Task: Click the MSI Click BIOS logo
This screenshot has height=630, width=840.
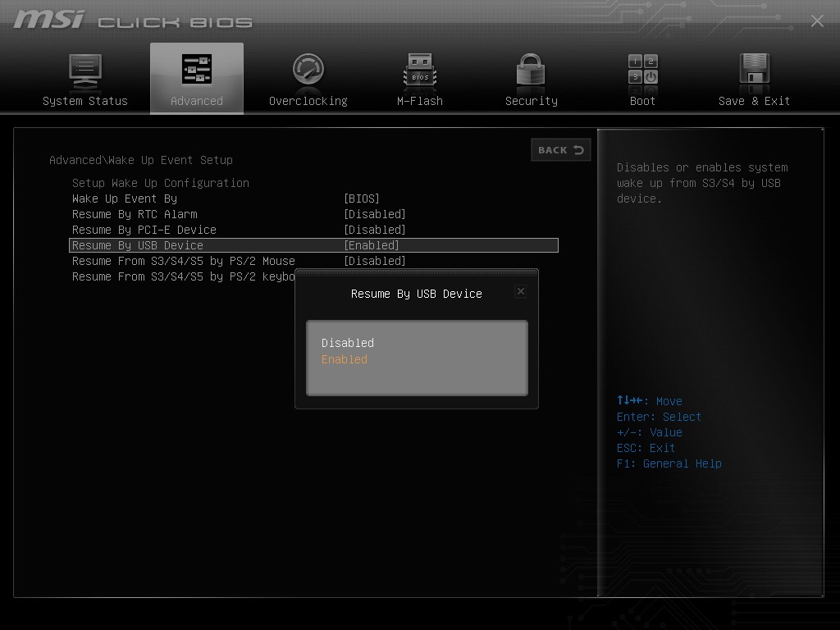Action: coord(132,21)
